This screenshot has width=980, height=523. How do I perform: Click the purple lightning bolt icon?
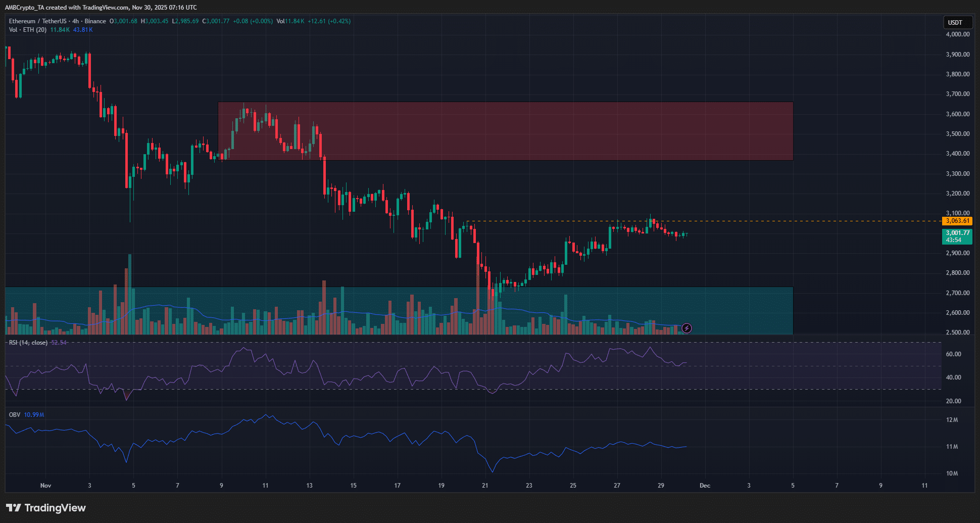click(x=687, y=328)
